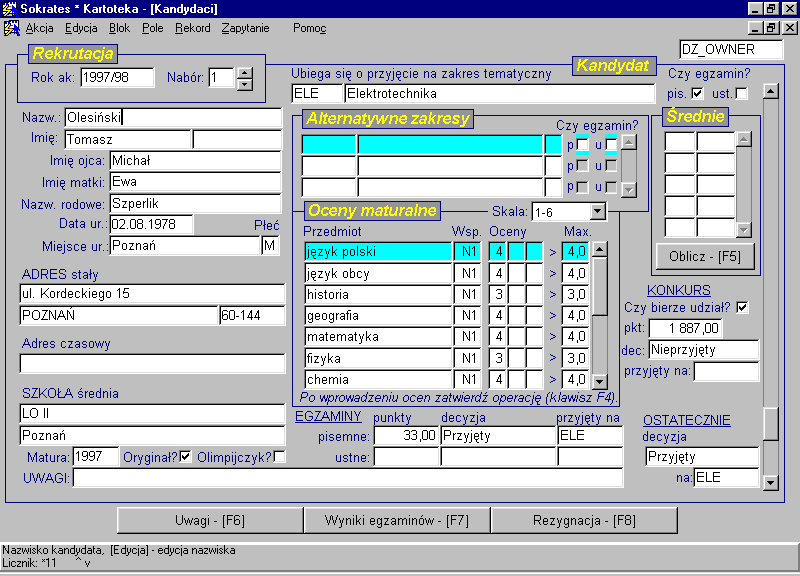Image resolution: width=800 pixels, height=576 pixels.
Task: Toggle the 'Olimpijczyk?' checkbox
Action: click(279, 457)
